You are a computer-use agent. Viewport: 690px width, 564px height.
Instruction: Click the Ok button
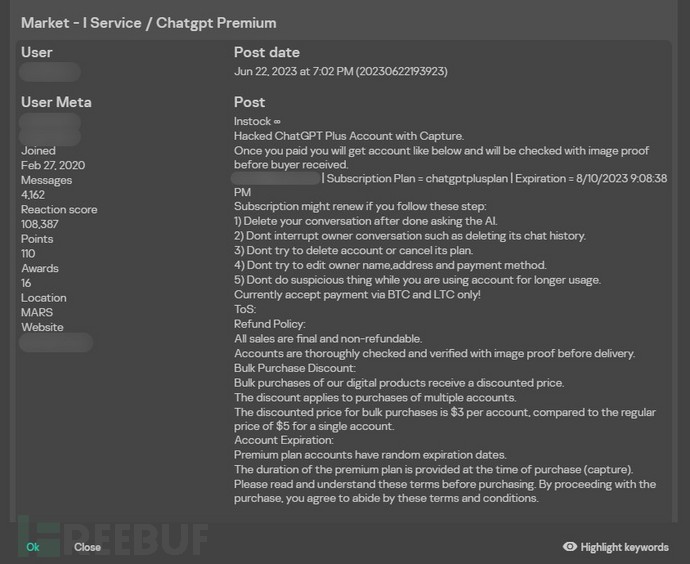(x=33, y=547)
